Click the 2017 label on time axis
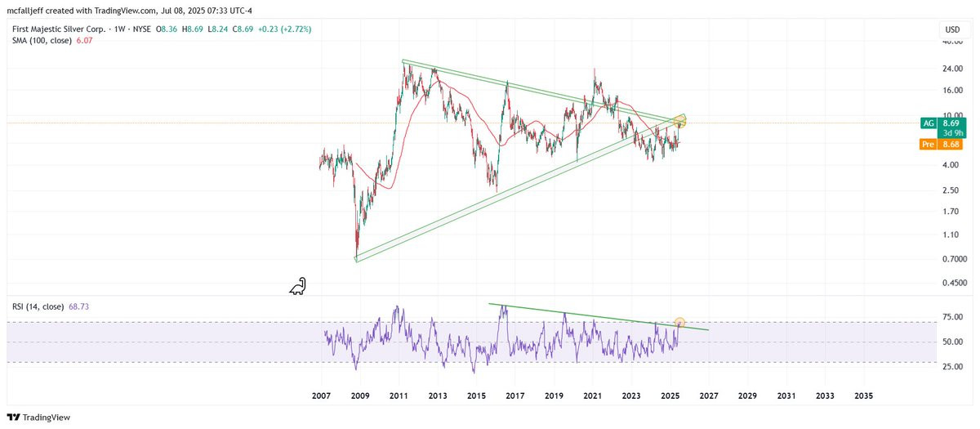980x429 pixels. coord(514,395)
